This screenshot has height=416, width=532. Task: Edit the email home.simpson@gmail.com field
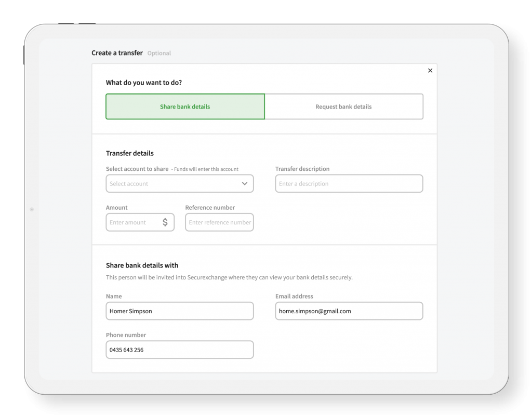pos(349,311)
